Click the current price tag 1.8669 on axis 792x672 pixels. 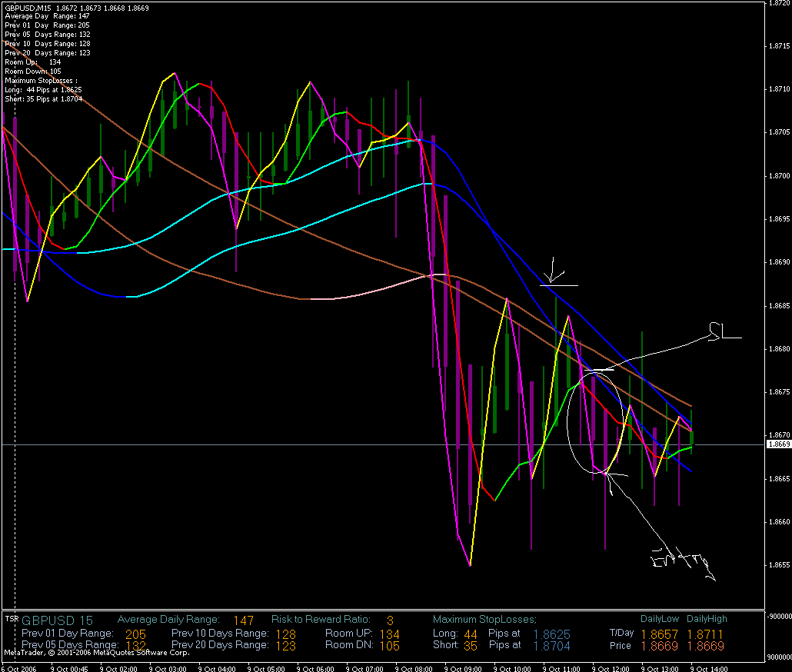coord(779,444)
